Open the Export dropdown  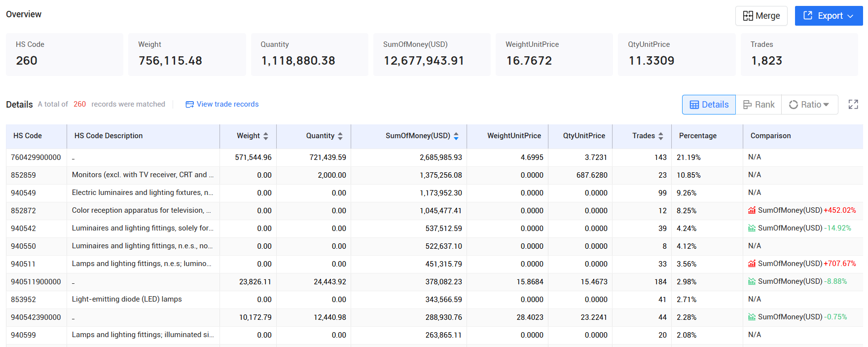(829, 16)
